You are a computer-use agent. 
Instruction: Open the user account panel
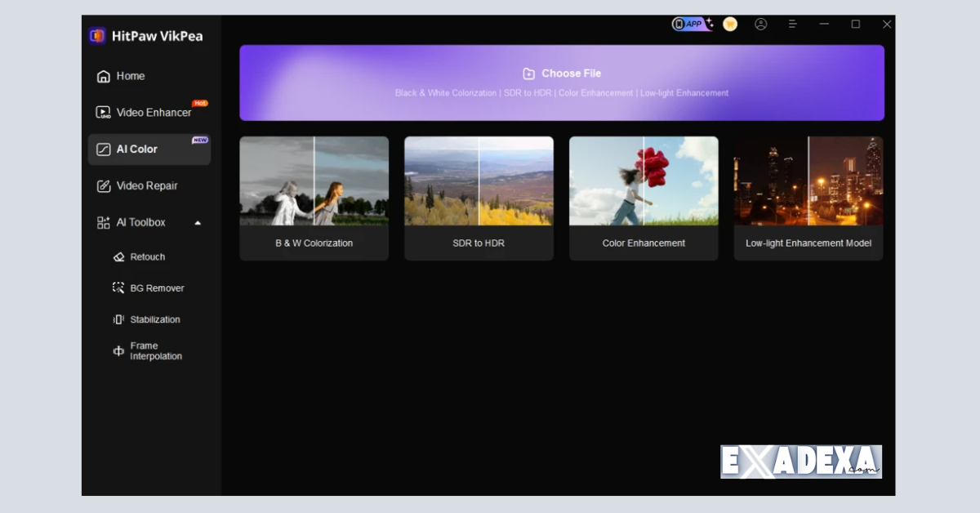click(761, 24)
